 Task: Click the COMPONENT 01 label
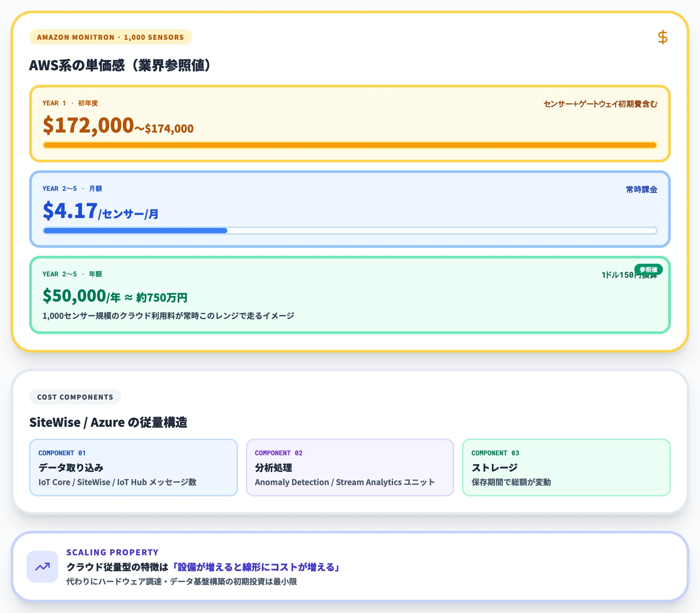point(62,453)
